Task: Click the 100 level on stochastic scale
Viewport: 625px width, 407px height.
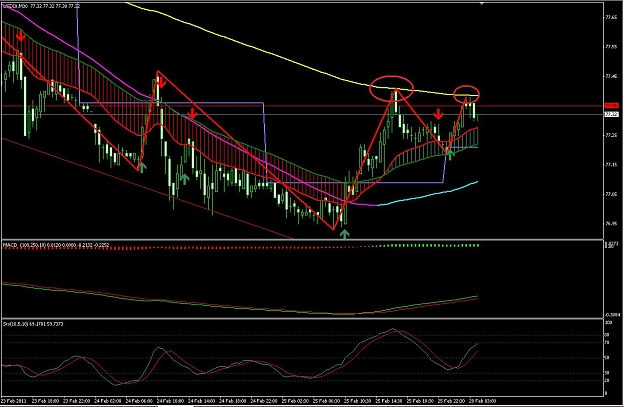Action: pyautogui.click(x=609, y=322)
